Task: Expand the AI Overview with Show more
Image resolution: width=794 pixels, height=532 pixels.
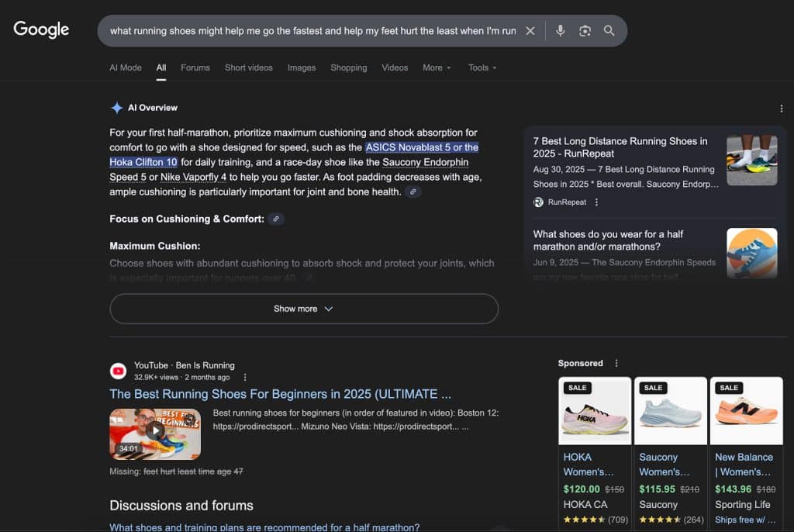Action: (303, 308)
